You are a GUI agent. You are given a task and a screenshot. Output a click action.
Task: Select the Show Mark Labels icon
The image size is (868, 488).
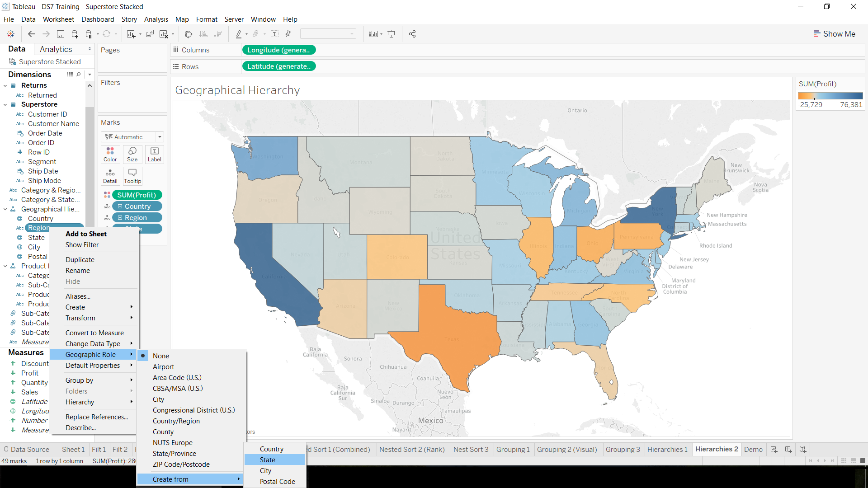pyautogui.click(x=275, y=34)
